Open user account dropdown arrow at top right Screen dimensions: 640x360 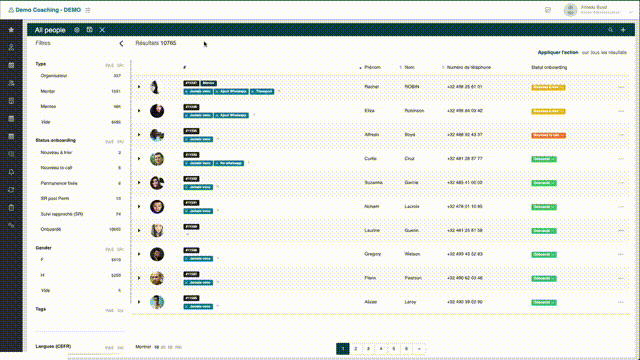coord(631,12)
